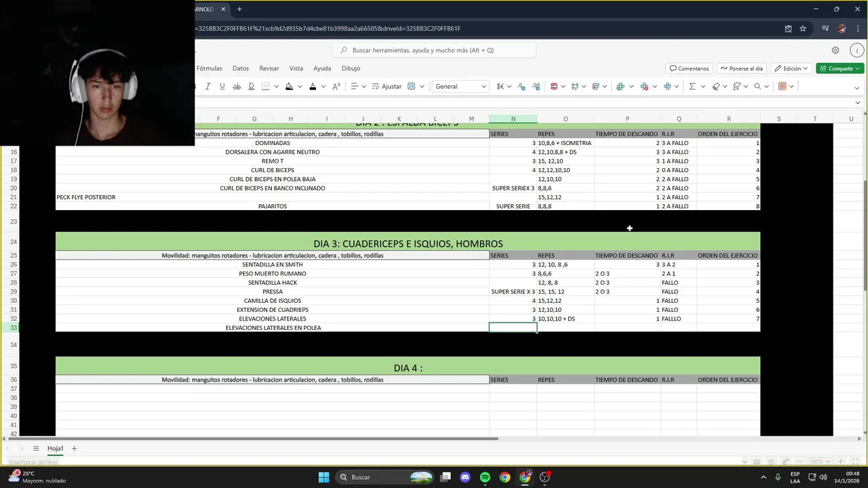This screenshot has width=868, height=488.
Task: Click add-ins icon at toolbar end
Action: (782, 87)
